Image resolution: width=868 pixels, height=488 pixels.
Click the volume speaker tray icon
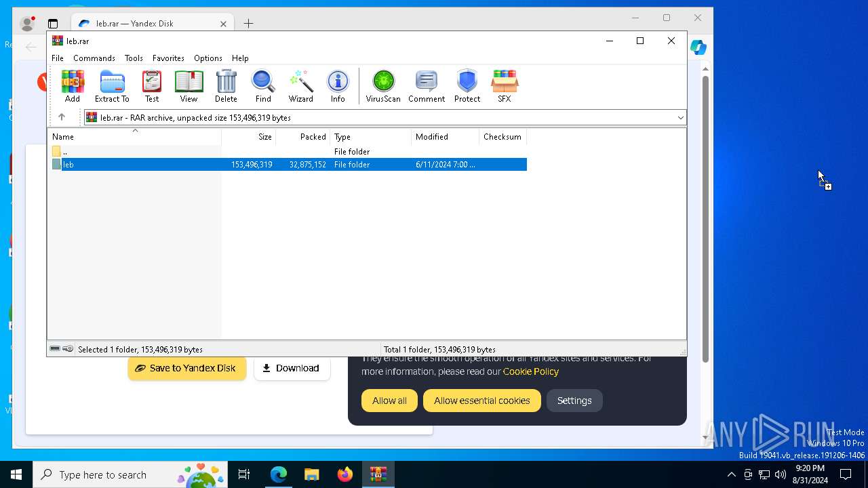[x=781, y=474]
